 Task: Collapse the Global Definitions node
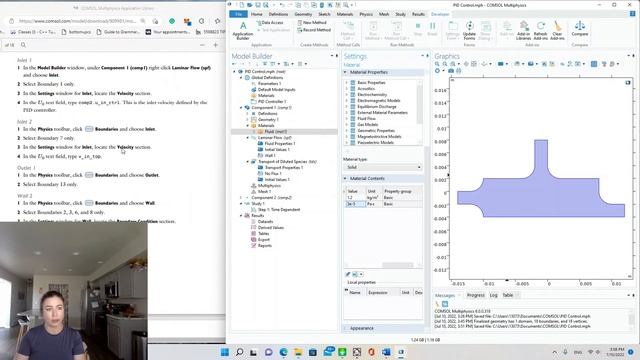click(x=241, y=78)
